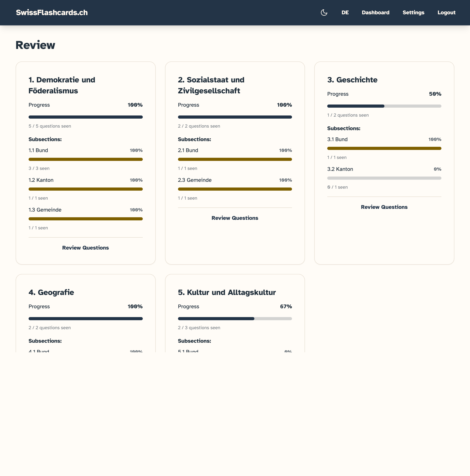Viewport: 470px width, 476px height.
Task: Click the 50% value in Geschichte card
Action: [435, 94]
